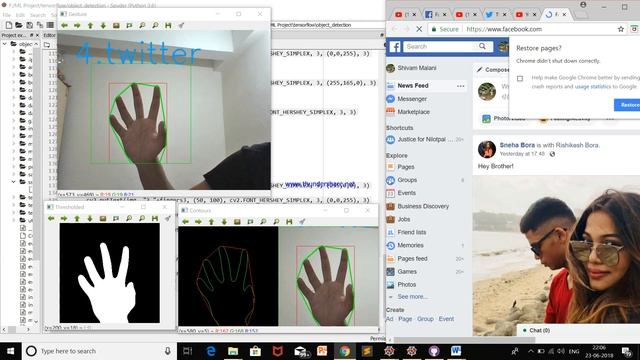Click the save disk icon in the Gesture window

168,25
